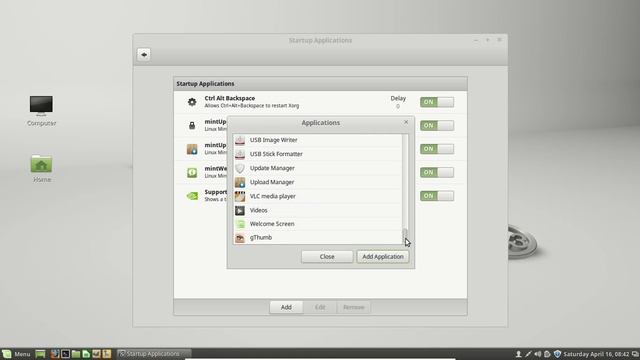Dismiss Applications dialog with X button
This screenshot has width=640, height=360.
406,122
